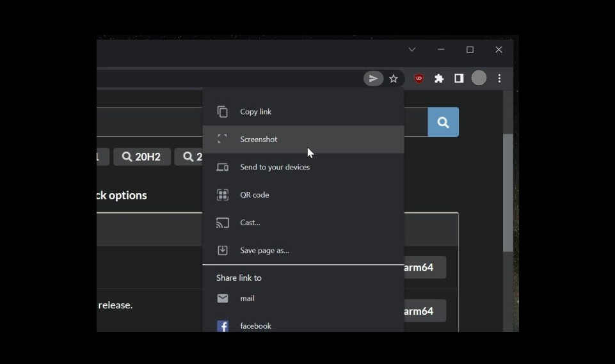Open the Extensions puzzle piece icon
Image resolution: width=615 pixels, height=364 pixels.
click(439, 79)
